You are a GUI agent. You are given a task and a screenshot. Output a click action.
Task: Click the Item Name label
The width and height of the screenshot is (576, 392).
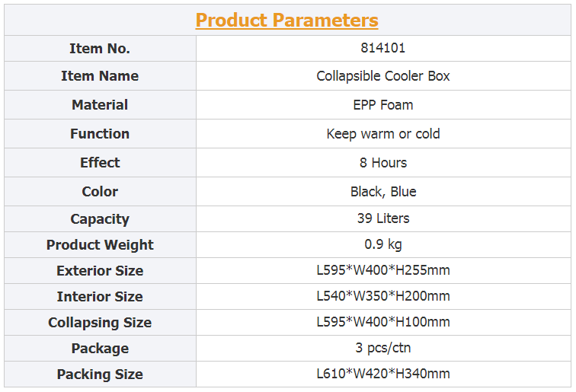tap(100, 76)
